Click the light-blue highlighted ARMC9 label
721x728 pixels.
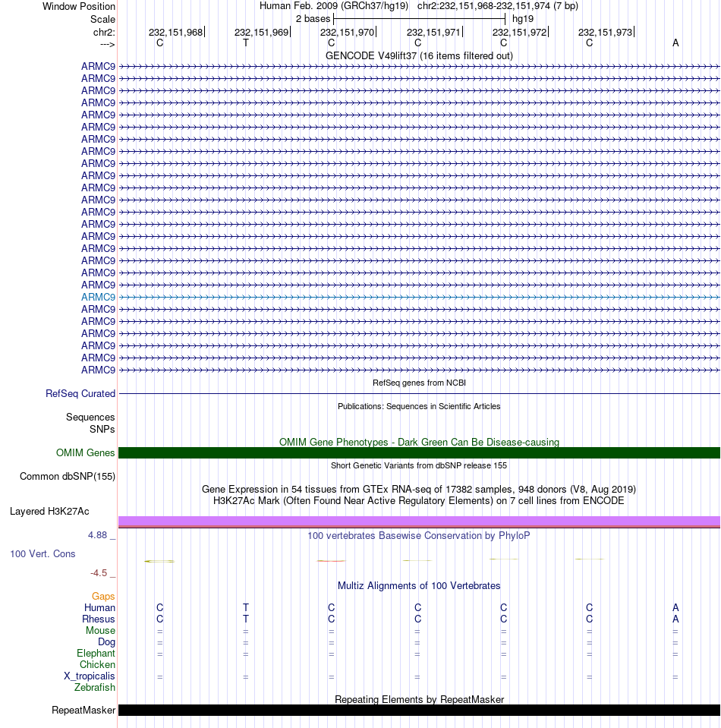pos(98,297)
